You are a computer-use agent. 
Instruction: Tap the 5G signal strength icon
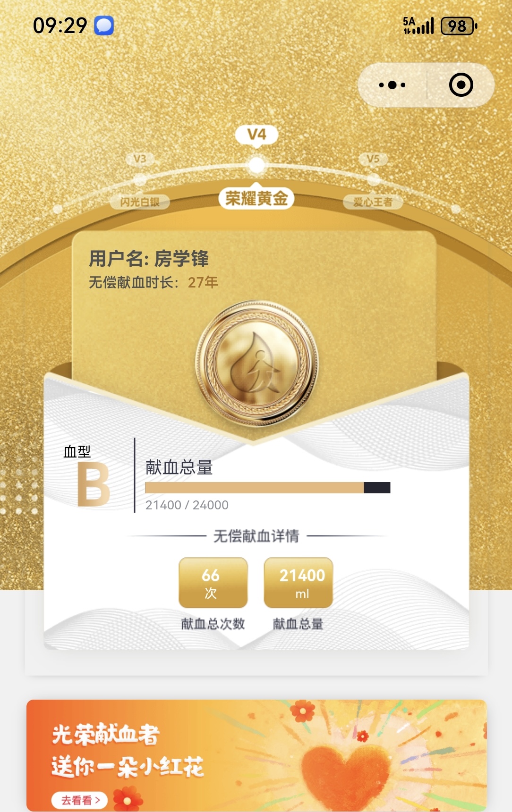(418, 26)
